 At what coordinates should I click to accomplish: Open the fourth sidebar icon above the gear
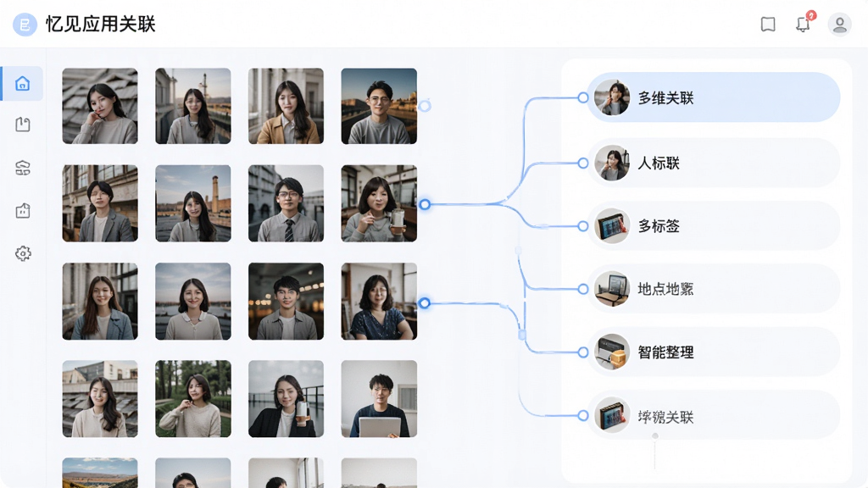(x=23, y=211)
